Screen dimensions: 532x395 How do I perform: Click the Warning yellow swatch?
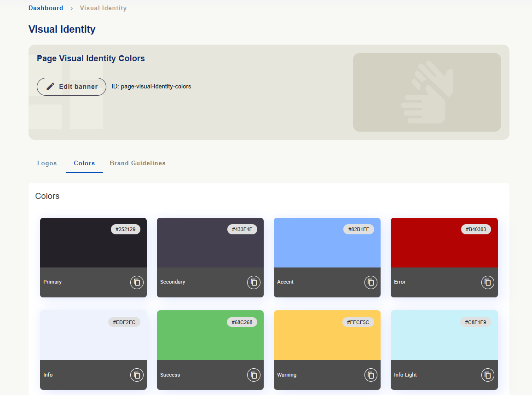click(x=327, y=335)
